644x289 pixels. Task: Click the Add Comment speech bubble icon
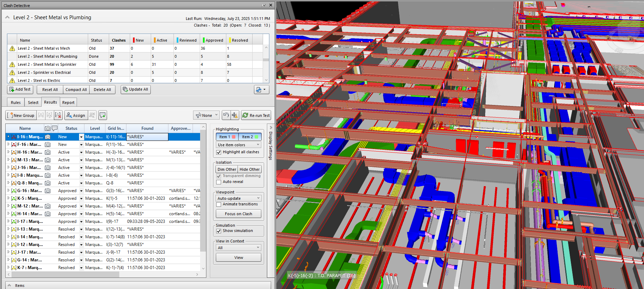coord(102,115)
